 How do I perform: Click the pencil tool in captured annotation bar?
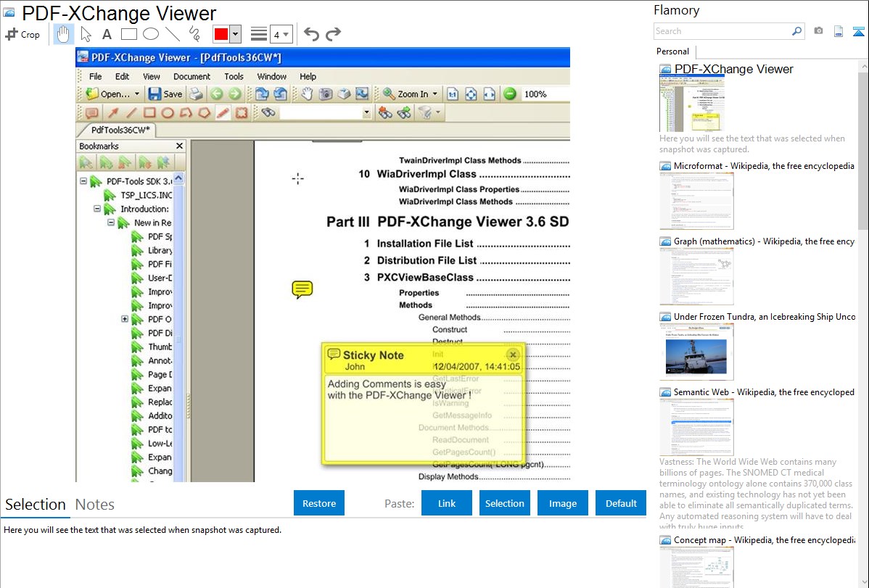pos(223,112)
